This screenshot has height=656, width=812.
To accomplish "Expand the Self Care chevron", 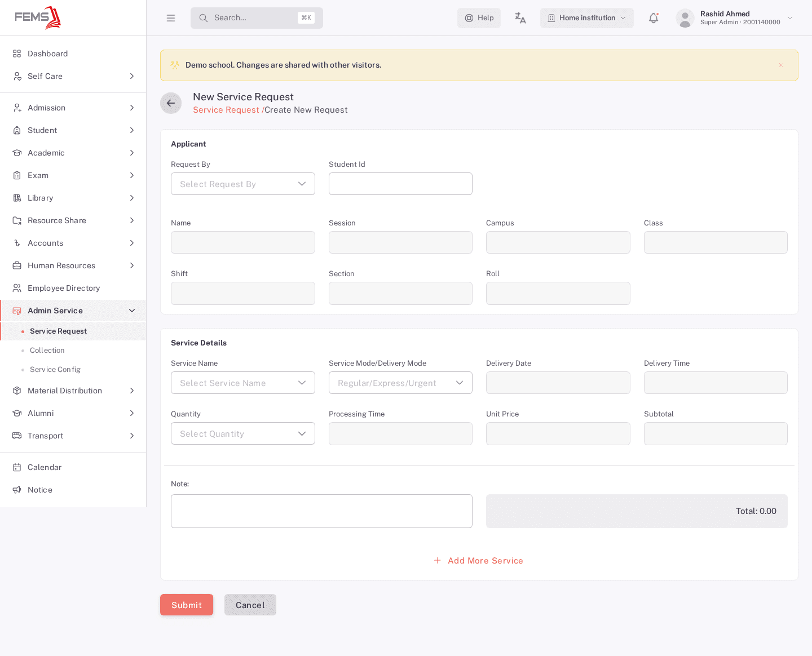I will click(x=132, y=76).
